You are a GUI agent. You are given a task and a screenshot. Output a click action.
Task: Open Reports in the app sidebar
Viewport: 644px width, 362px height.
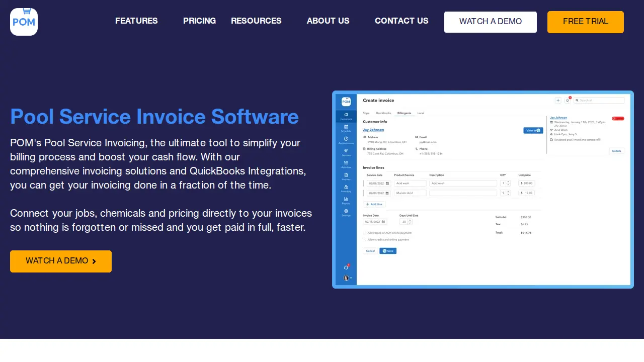346,201
